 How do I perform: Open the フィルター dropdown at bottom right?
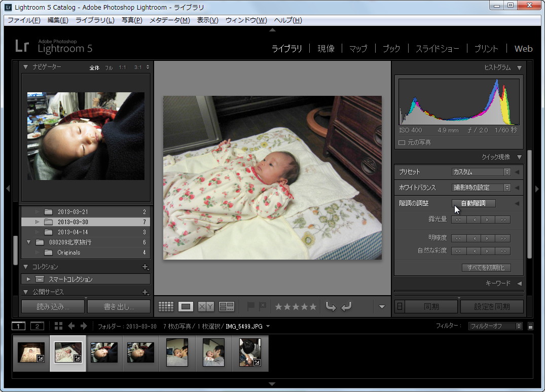tap(494, 326)
